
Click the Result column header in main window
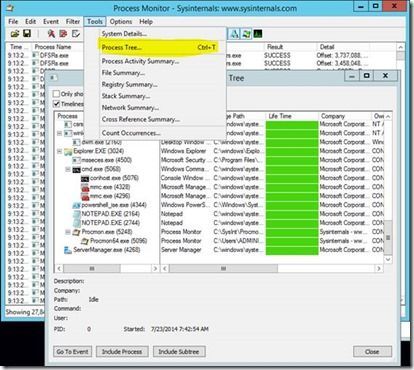coord(289,47)
